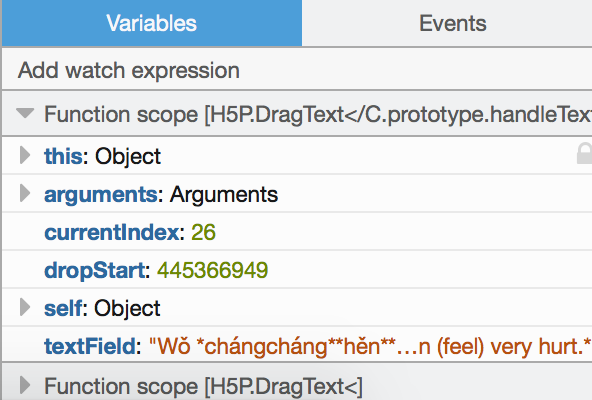Click the 'Object' value of this
Viewport: 592px width, 400px height.
tap(128, 156)
